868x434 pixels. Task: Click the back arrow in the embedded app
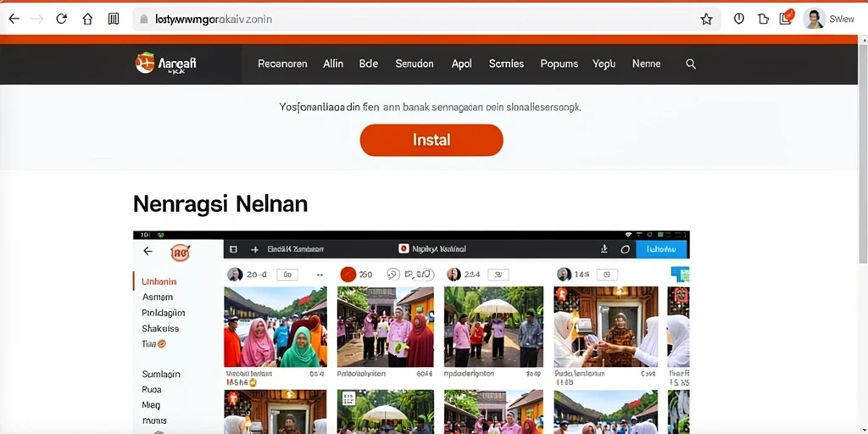pos(147,251)
